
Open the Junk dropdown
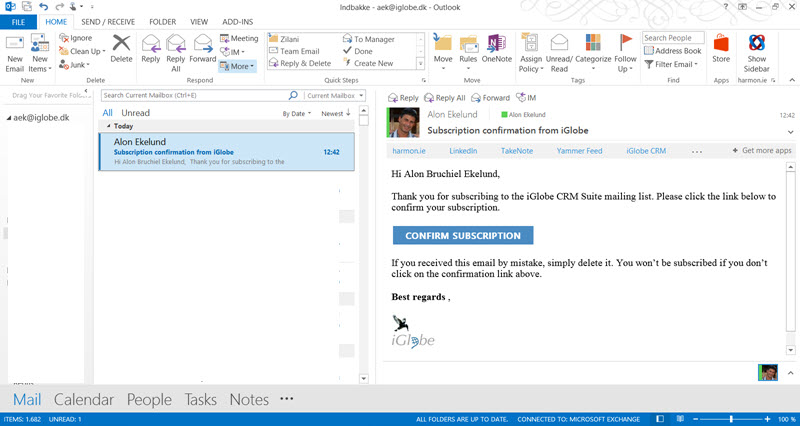pos(74,64)
